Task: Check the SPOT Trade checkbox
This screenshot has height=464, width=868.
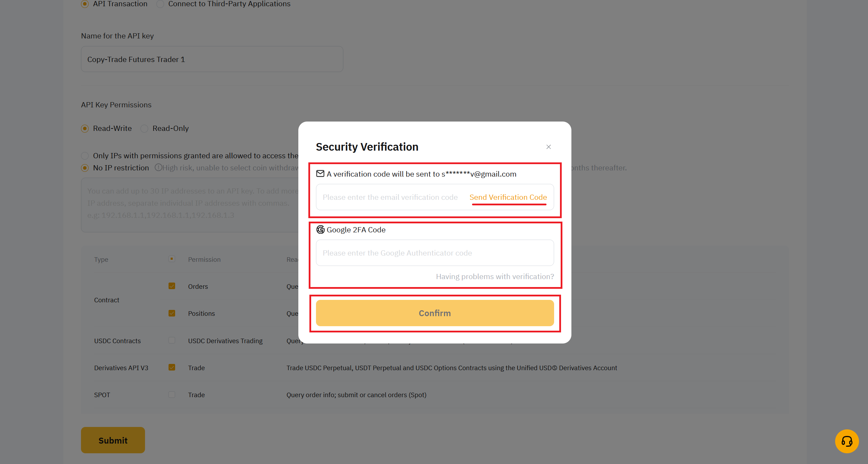Action: 172,394
